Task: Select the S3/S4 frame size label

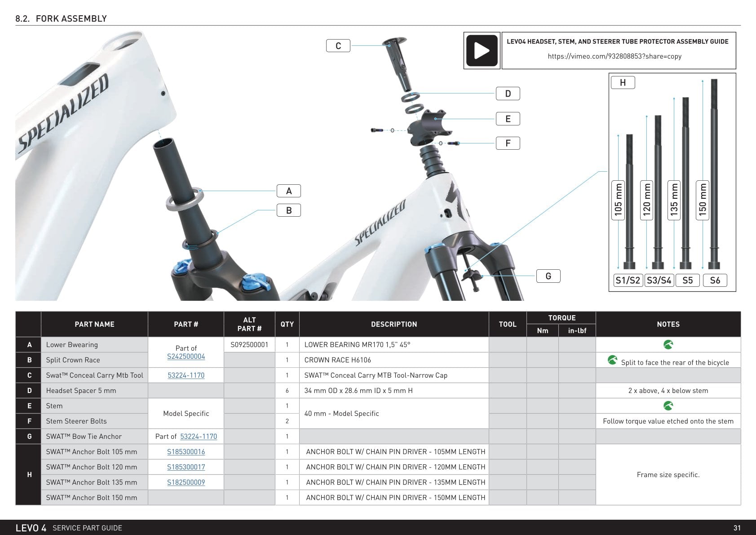Action: (659, 281)
